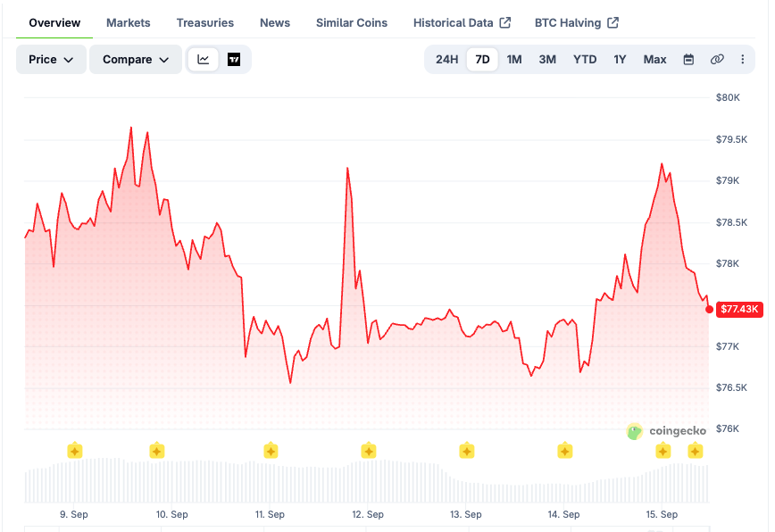The width and height of the screenshot is (775, 532).
Task: Open the calendar date range picker
Action: [x=688, y=59]
